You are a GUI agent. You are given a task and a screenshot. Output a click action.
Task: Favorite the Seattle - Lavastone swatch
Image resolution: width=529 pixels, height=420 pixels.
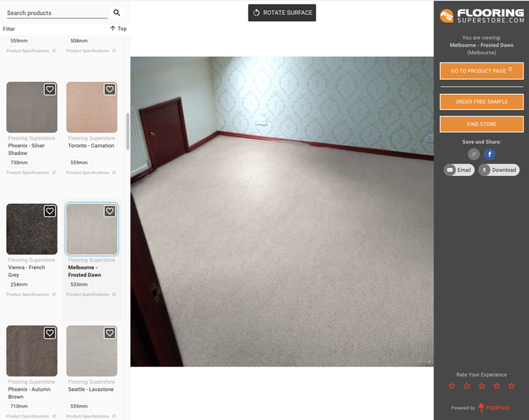110,333
